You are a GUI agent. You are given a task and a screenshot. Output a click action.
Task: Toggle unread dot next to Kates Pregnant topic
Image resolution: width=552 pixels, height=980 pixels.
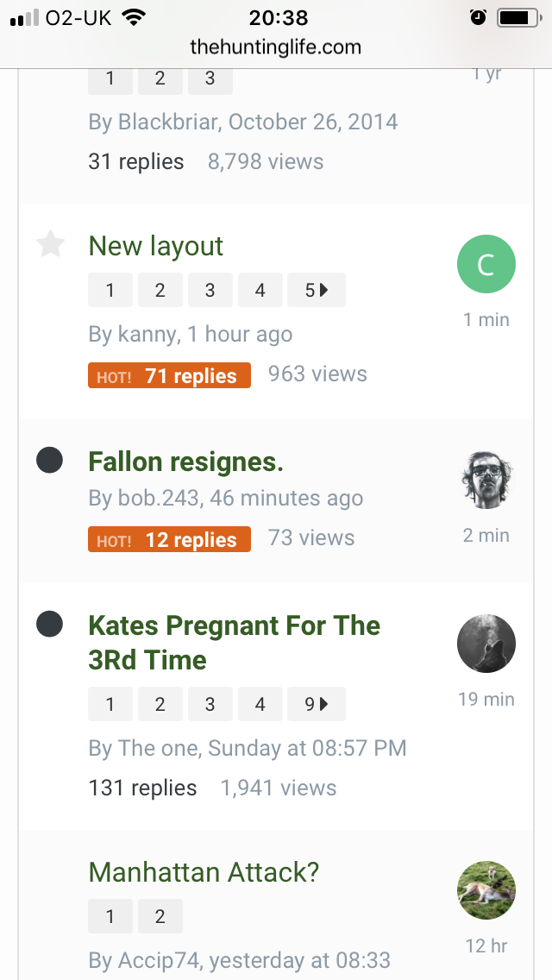pos(49,624)
